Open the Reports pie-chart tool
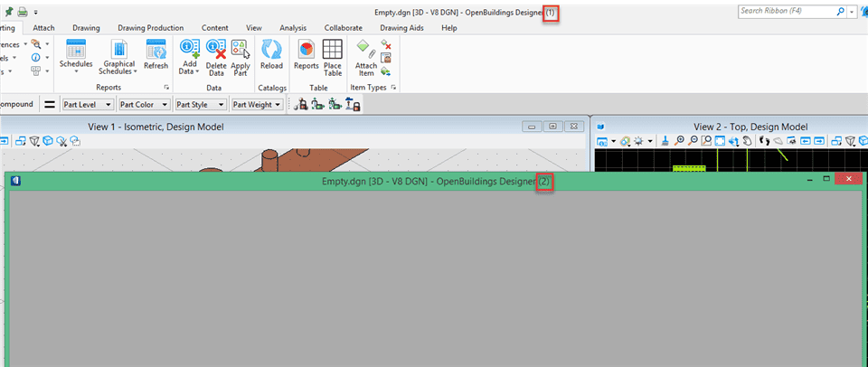 (307, 55)
